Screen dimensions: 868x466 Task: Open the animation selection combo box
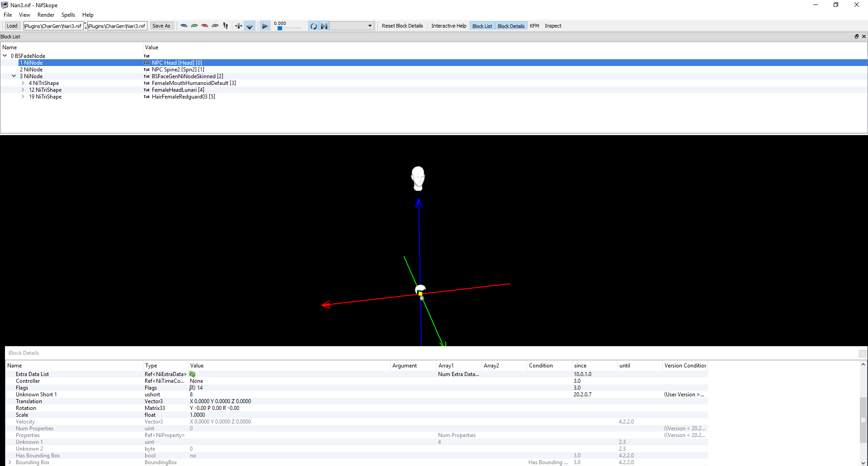[352, 26]
